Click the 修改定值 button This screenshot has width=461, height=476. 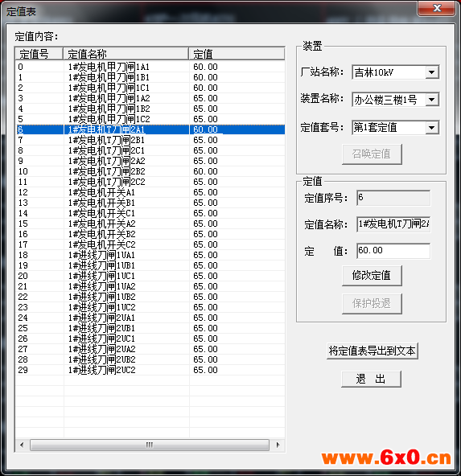coord(372,276)
